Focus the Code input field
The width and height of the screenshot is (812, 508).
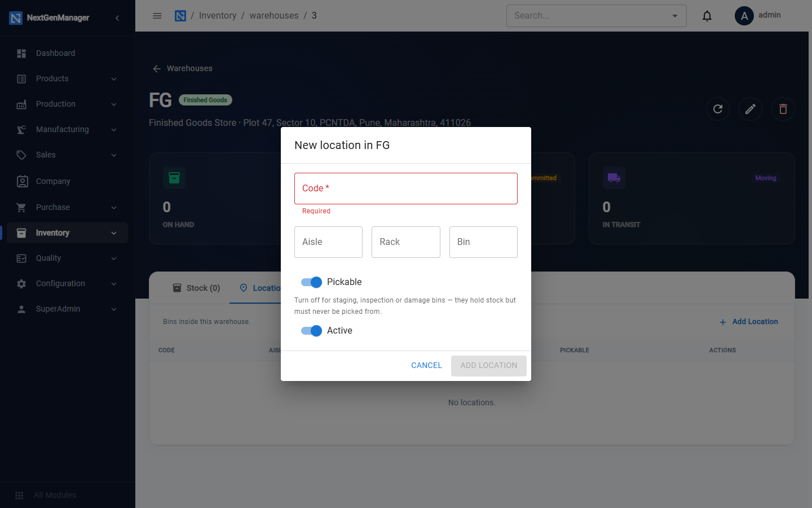[406, 189]
